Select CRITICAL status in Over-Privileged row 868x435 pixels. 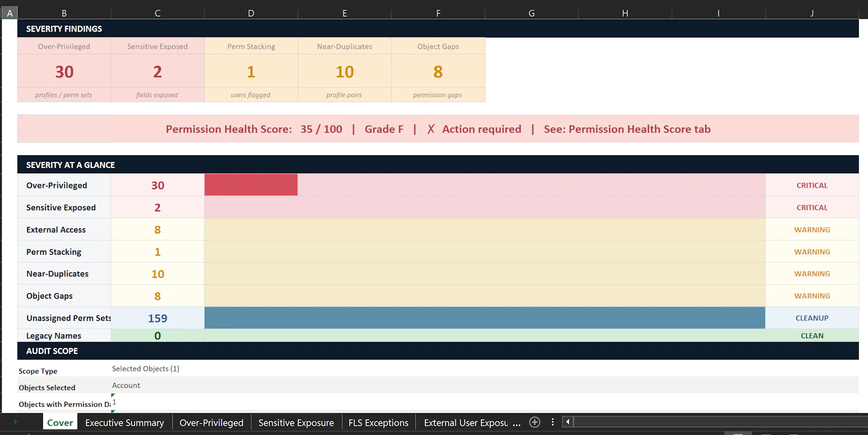point(812,185)
